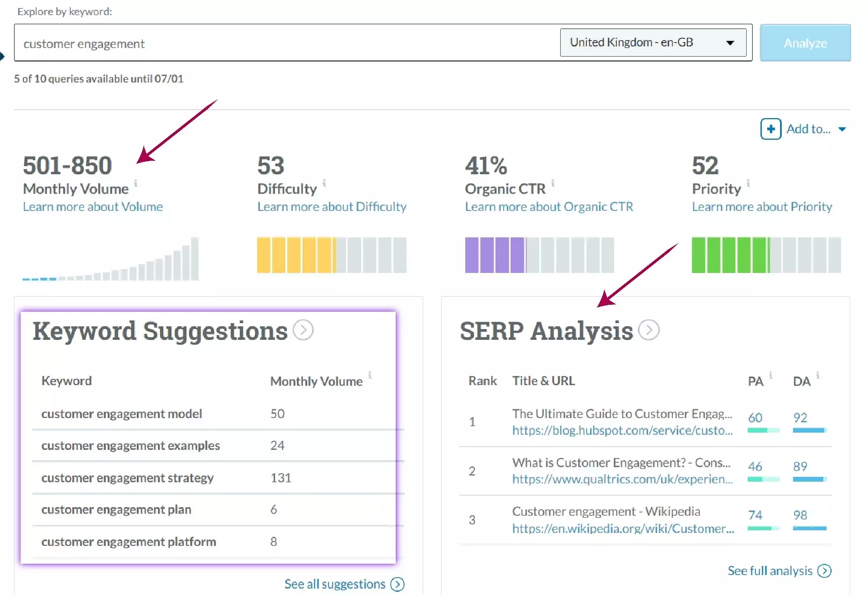Open Learn more about Volume link
868x595 pixels.
coord(93,207)
